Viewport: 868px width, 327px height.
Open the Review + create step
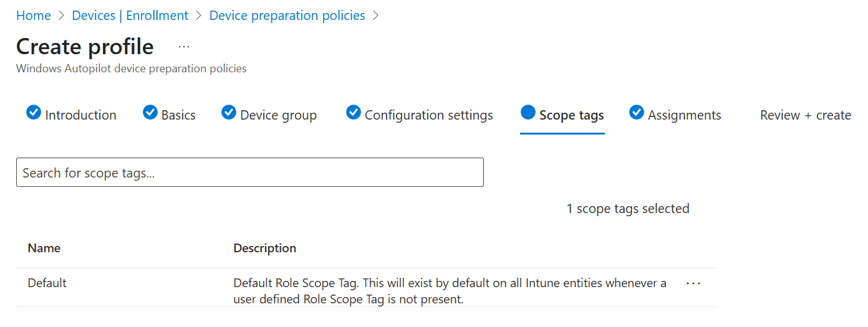point(805,115)
